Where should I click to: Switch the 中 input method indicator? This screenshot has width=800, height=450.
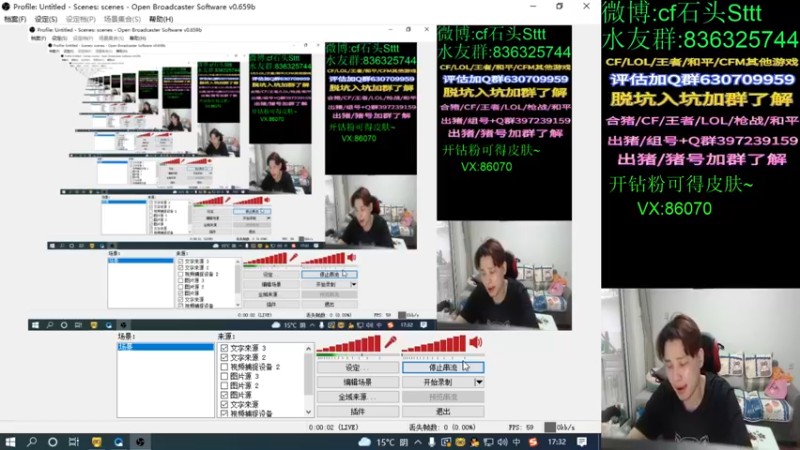[516, 442]
